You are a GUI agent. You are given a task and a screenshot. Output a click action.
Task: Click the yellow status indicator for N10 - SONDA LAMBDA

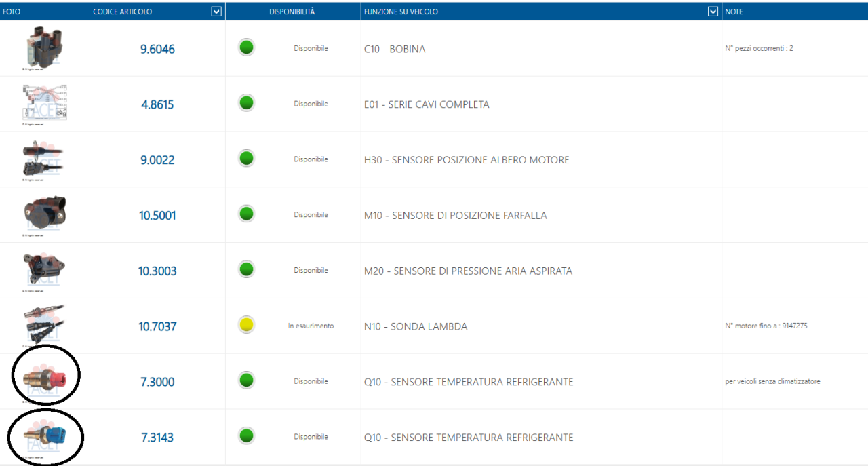pyautogui.click(x=247, y=326)
